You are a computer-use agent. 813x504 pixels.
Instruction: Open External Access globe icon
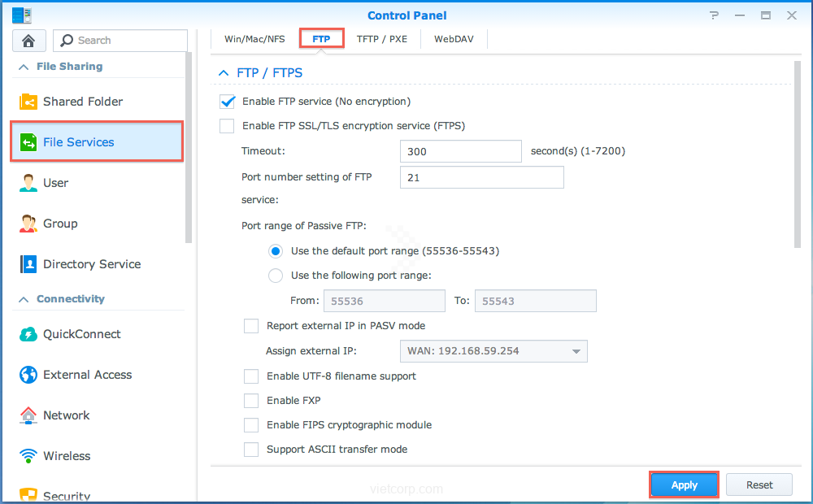[28, 375]
